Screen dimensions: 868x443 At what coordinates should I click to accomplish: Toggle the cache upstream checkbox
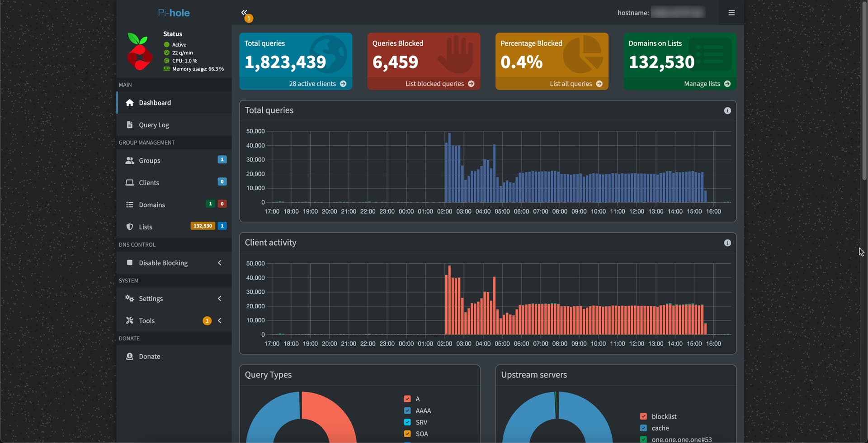tap(643, 428)
